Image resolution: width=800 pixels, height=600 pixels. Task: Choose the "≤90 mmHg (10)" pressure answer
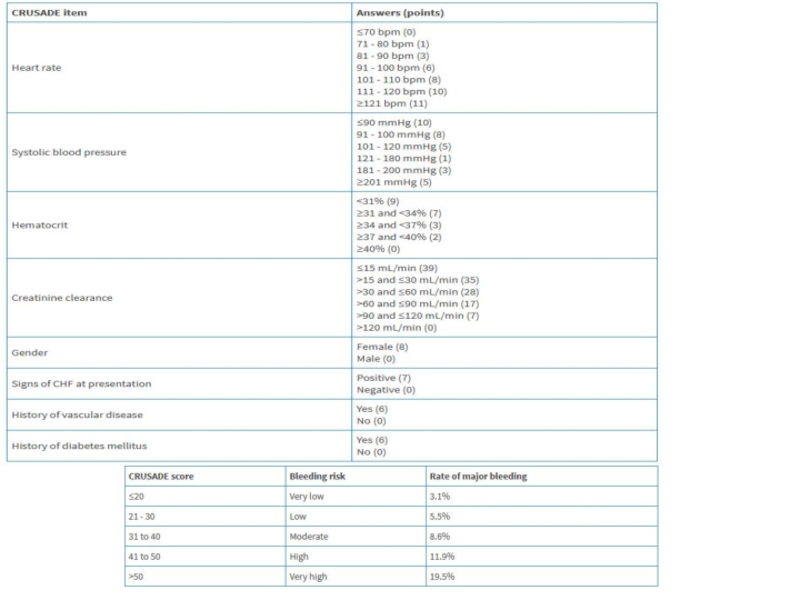coord(394,123)
